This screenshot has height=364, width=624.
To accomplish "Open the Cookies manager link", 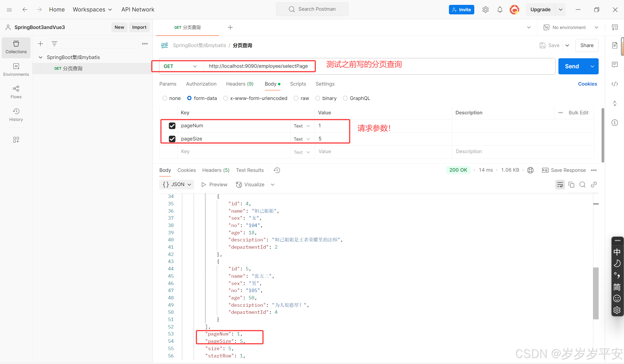I will tap(588, 84).
